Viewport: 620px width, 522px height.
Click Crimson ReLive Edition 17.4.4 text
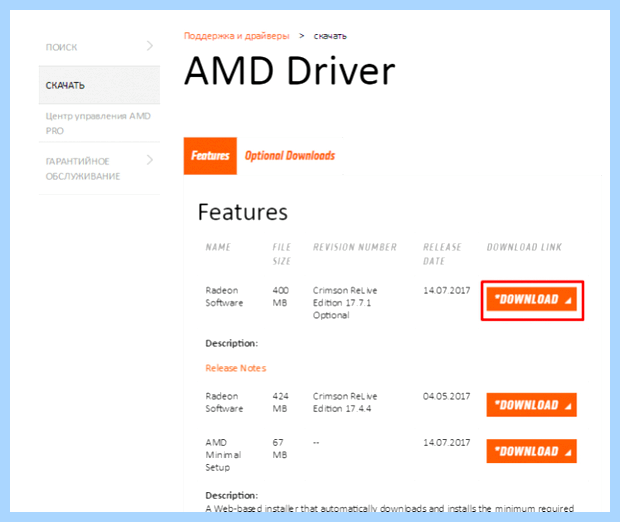point(345,403)
